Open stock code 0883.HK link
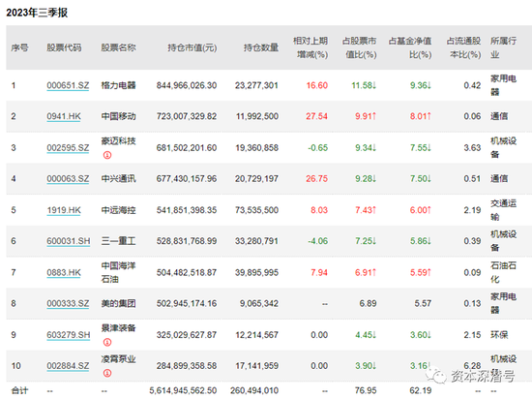This screenshot has width=532, height=399. click(x=64, y=272)
